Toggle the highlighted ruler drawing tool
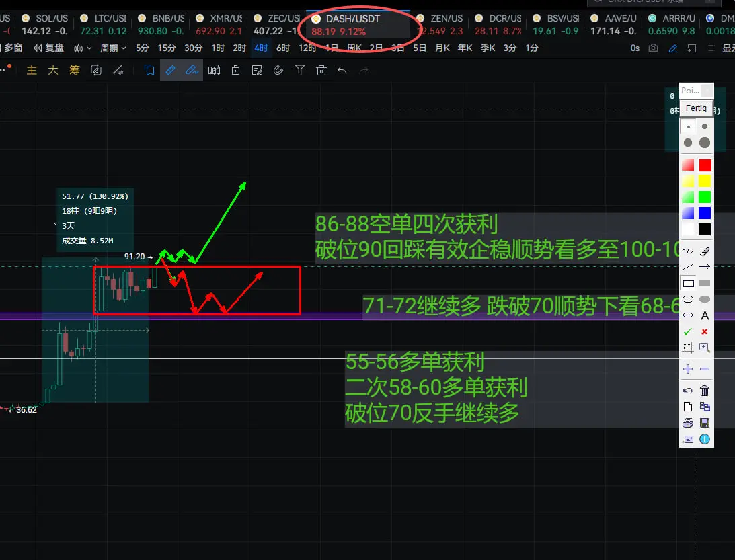 click(171, 71)
